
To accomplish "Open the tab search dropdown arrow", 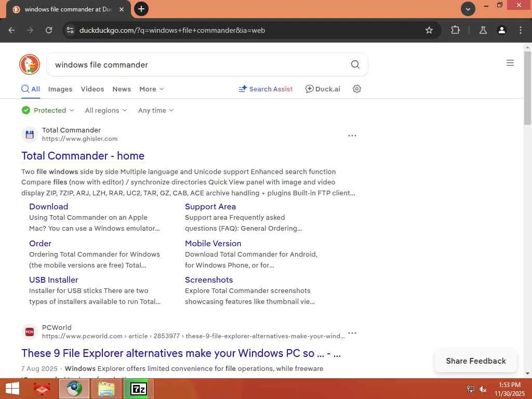I will [x=468, y=9].
